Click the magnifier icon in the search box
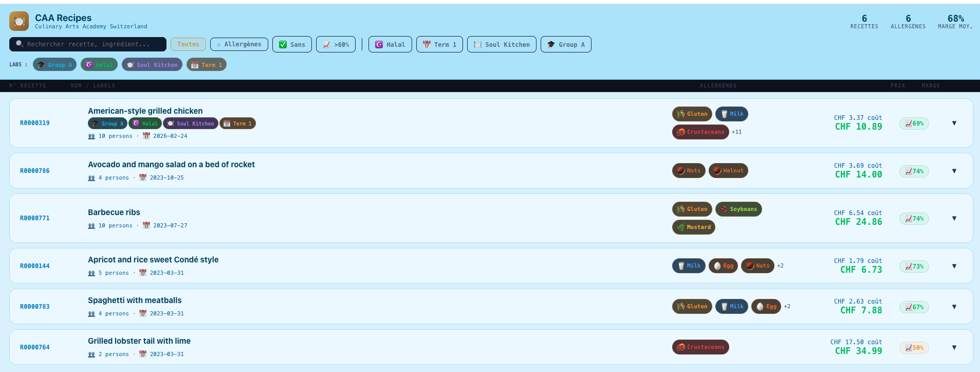The width and height of the screenshot is (980, 372). coord(20,44)
